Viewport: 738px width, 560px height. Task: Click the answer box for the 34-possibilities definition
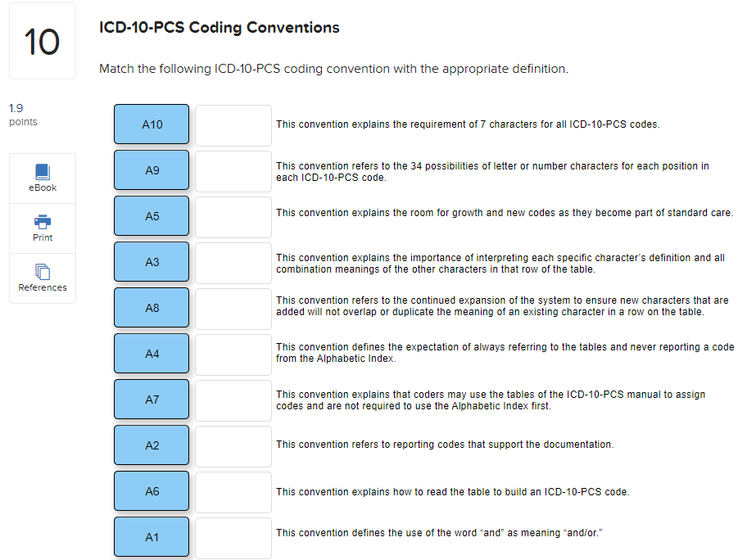pos(233,170)
